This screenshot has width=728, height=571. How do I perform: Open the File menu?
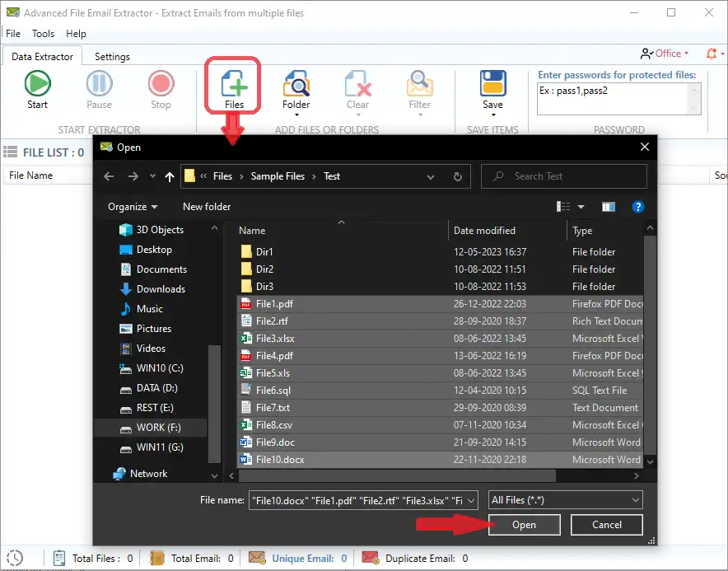pyautogui.click(x=13, y=34)
